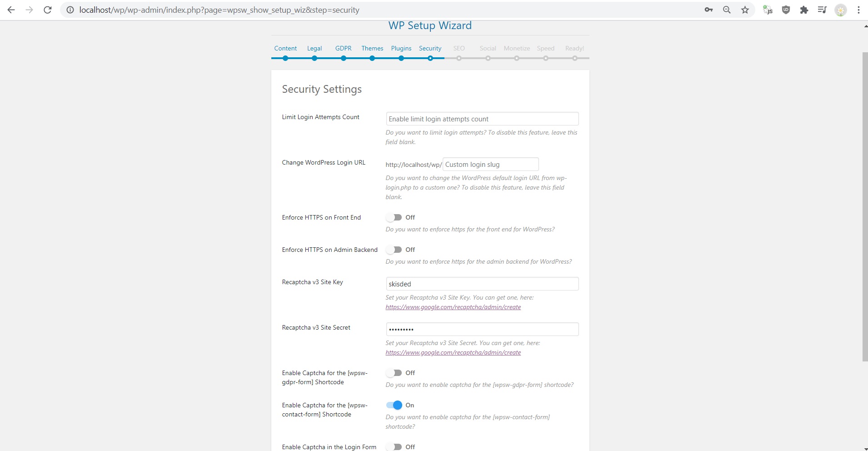Enable captcha for wpsw-gdpr-form shortcode
Viewport: 868px width, 451px height.
point(394,373)
